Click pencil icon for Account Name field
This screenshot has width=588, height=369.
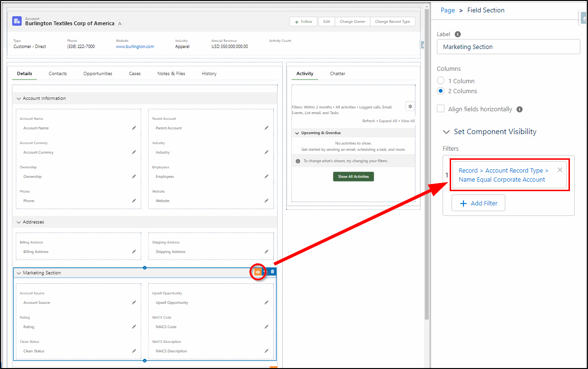click(x=134, y=128)
